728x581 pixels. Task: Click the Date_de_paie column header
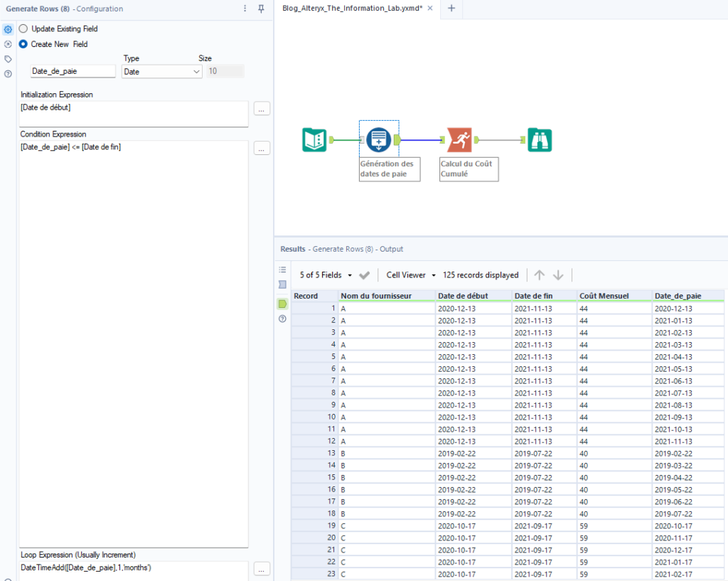click(688, 296)
